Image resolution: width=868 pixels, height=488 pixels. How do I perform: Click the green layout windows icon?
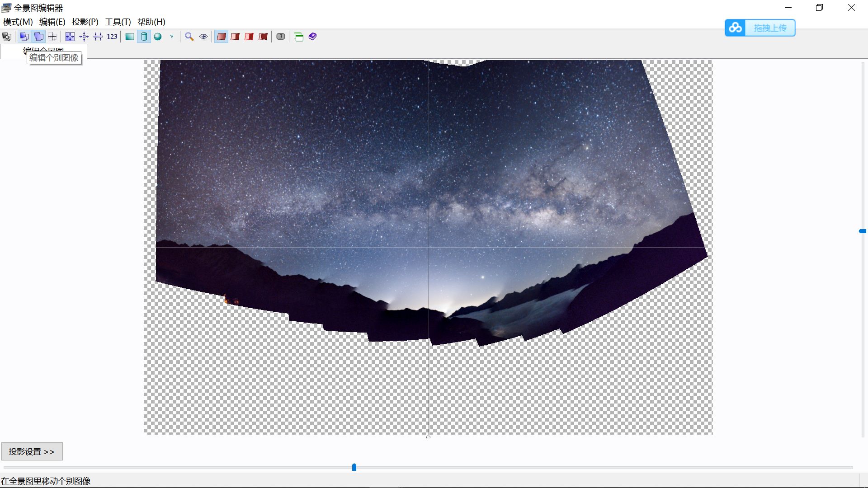click(299, 37)
